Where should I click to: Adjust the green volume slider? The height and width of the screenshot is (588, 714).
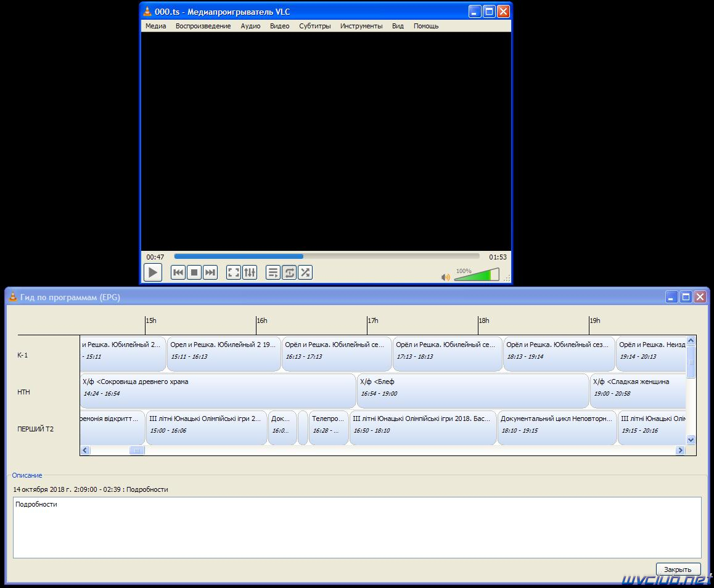coord(477,274)
